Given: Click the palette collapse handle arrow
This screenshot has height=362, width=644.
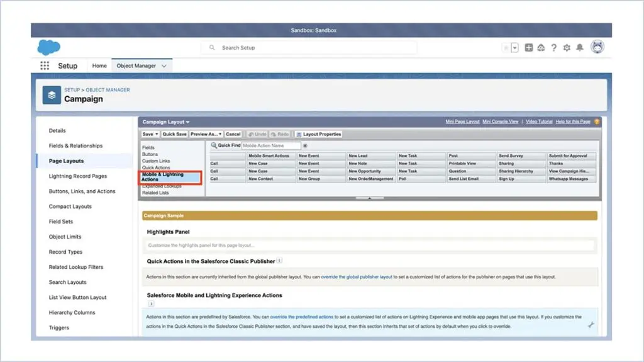Looking at the screenshot, I should [369, 198].
